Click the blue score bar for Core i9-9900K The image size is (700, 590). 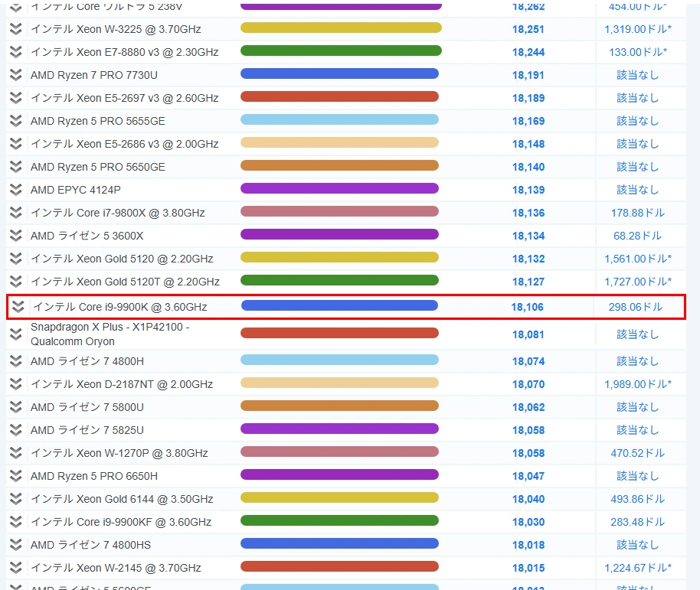(339, 306)
